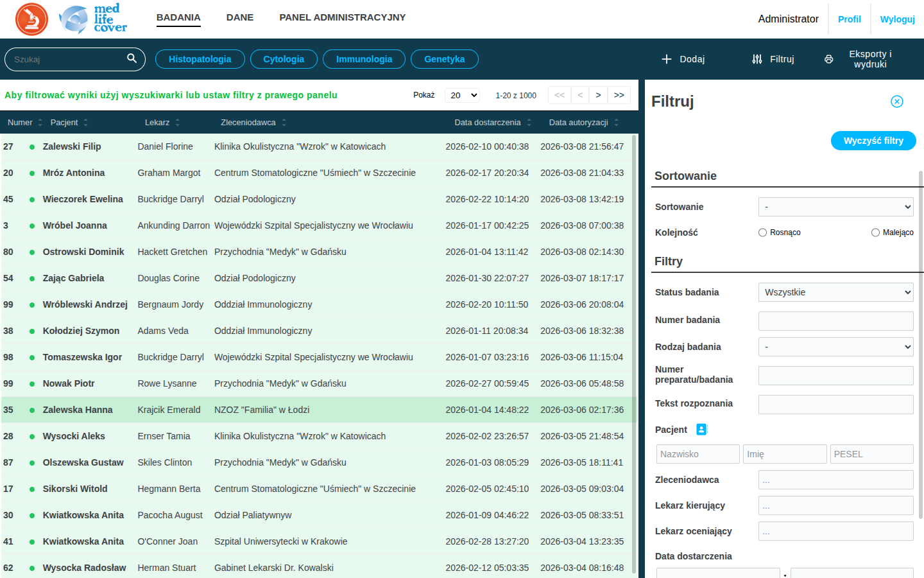Click the Imię input field

click(785, 454)
